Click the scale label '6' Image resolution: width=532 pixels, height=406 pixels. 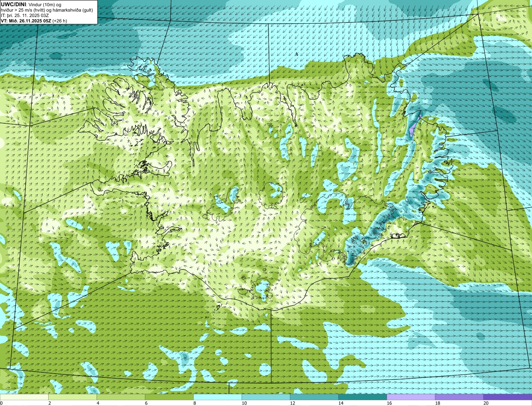[146, 403]
